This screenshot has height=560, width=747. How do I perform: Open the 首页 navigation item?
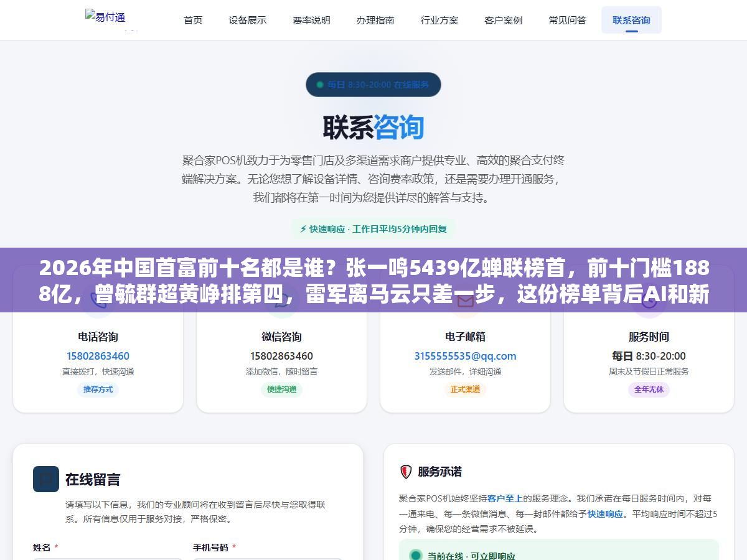tap(193, 20)
